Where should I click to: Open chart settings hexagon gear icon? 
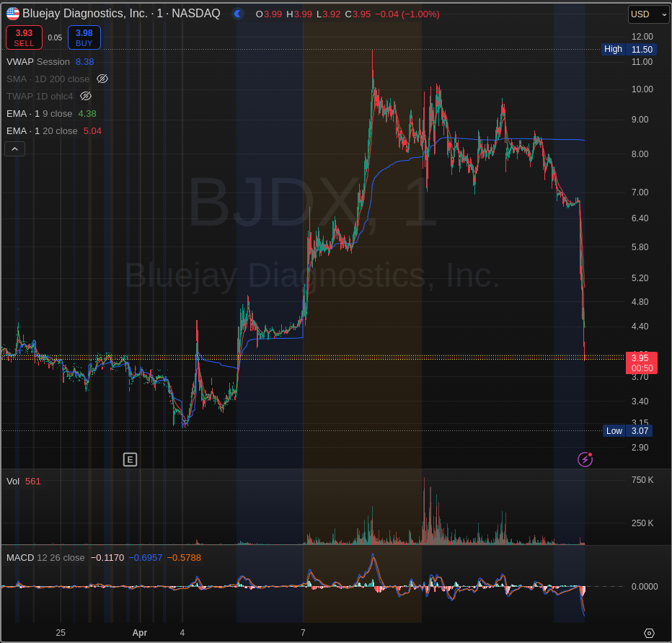(x=649, y=633)
